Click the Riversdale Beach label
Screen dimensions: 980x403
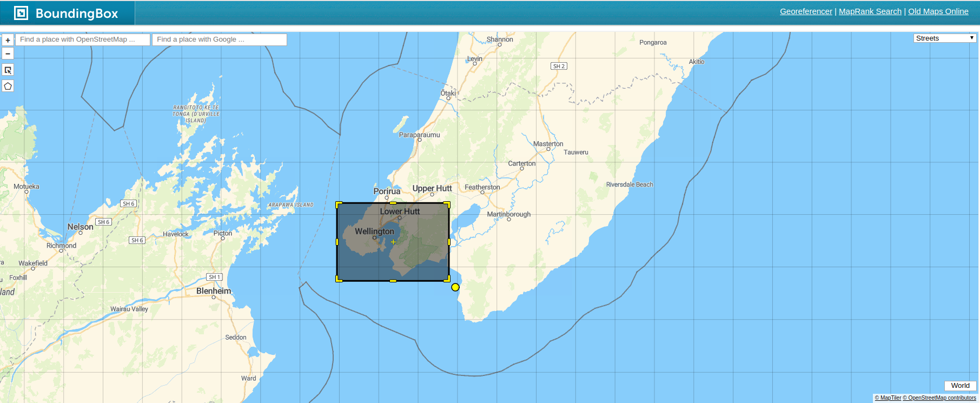[x=630, y=184]
